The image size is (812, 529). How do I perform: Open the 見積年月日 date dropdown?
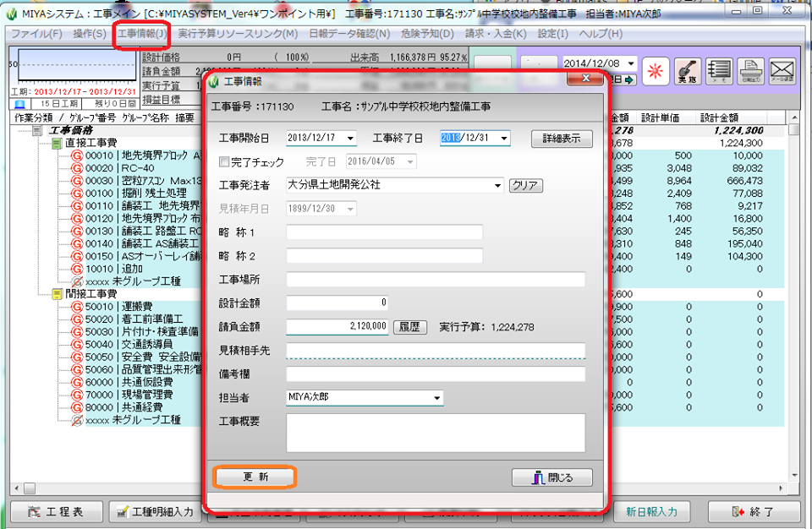(x=350, y=209)
